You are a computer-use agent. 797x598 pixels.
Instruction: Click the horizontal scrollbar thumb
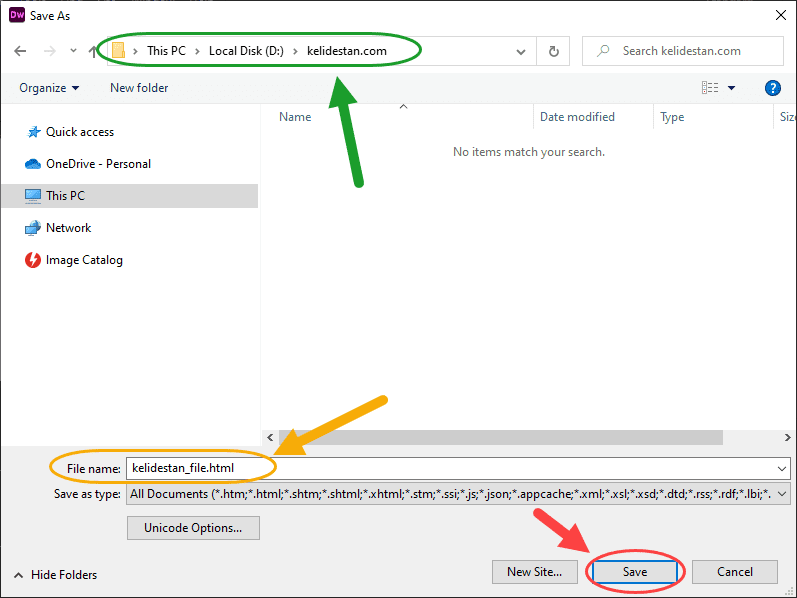[x=501, y=437]
